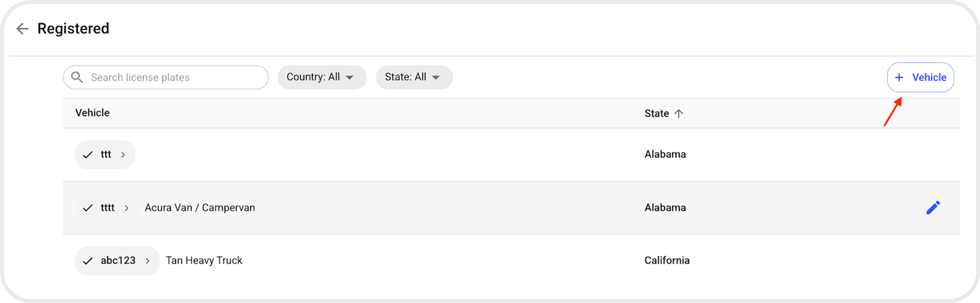Viewport: 980px width, 303px height.
Task: Click the State sort ascending arrow
Action: [x=679, y=114]
